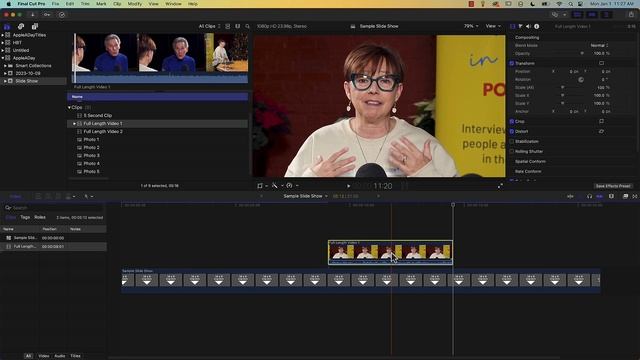Screen dimensions: 640x360
Task: Open the Libraries sidebar icon
Action: [7, 26]
